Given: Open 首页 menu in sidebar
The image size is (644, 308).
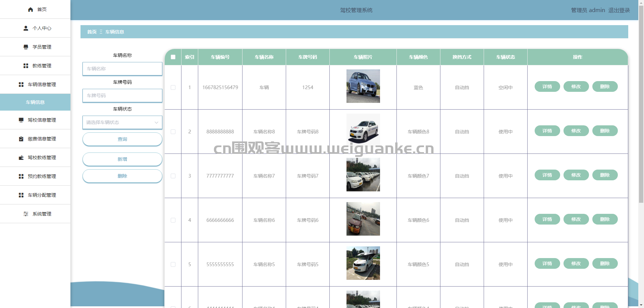Looking at the screenshot, I should [35, 9].
